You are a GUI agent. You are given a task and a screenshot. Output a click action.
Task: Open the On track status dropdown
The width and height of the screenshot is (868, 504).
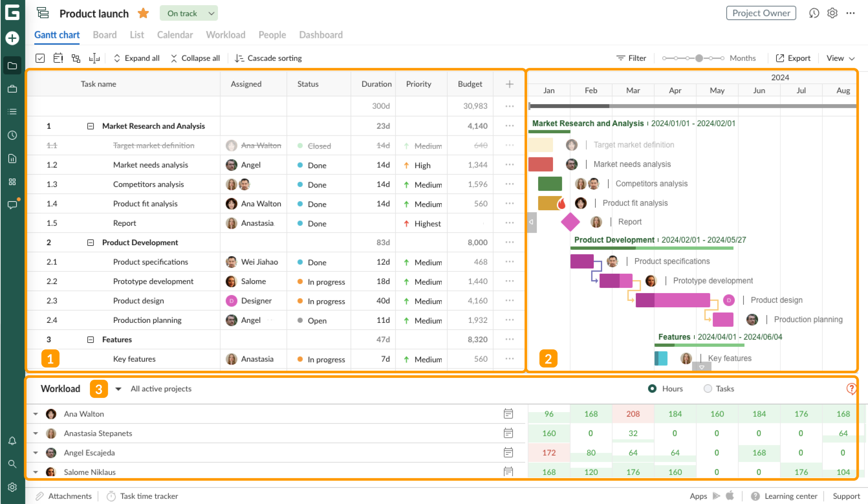pyautogui.click(x=189, y=13)
